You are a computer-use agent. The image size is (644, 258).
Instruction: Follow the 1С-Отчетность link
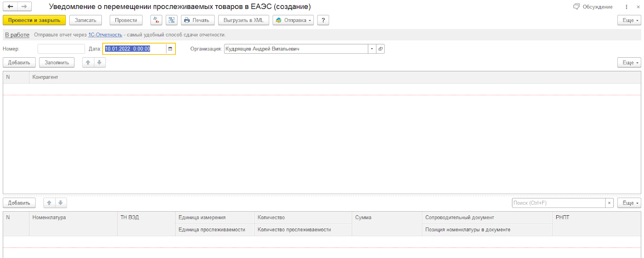click(105, 35)
